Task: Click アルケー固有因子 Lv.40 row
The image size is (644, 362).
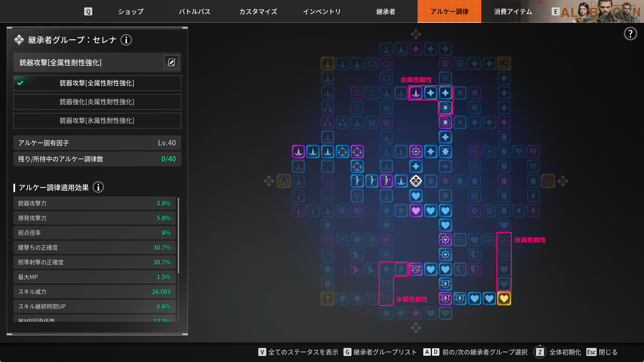Action: pos(97,143)
